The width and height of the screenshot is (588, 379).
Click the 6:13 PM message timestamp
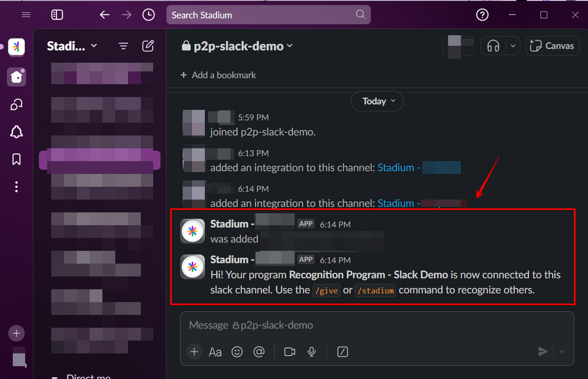point(253,153)
